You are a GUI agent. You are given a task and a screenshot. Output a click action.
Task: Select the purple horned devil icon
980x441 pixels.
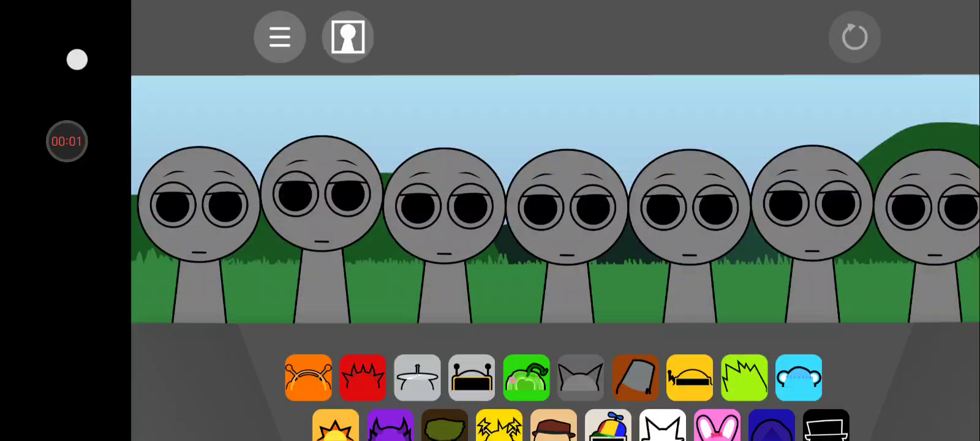pyautogui.click(x=390, y=426)
